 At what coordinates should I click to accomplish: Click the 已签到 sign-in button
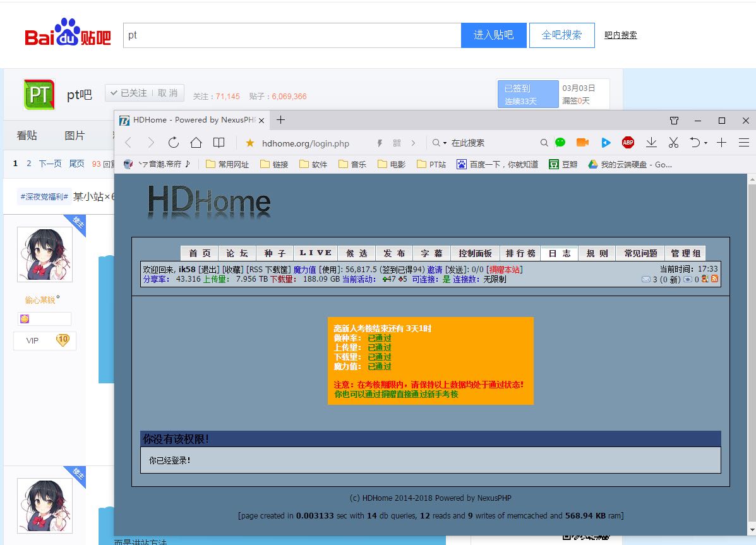tap(528, 94)
